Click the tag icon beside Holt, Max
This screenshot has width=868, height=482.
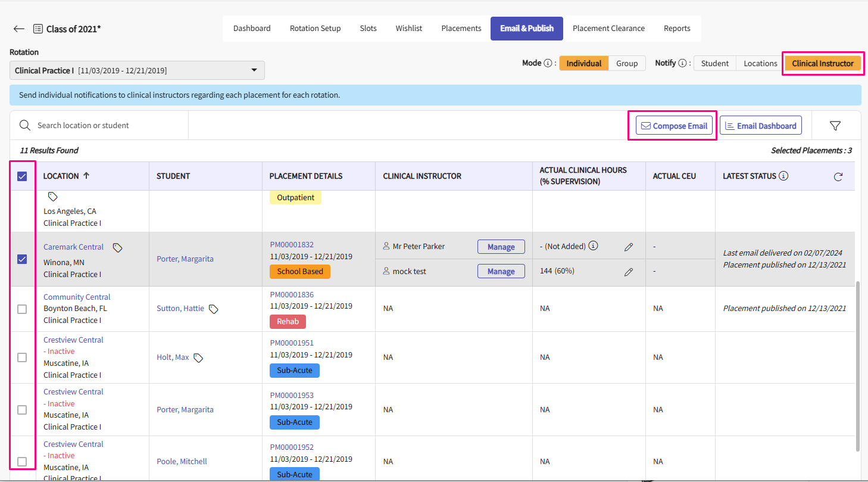point(198,357)
